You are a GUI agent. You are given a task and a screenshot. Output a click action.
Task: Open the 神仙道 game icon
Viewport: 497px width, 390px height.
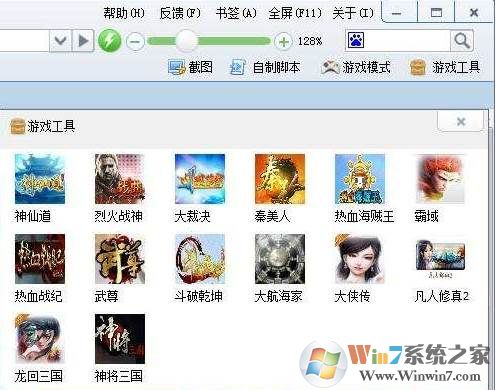tap(40, 179)
